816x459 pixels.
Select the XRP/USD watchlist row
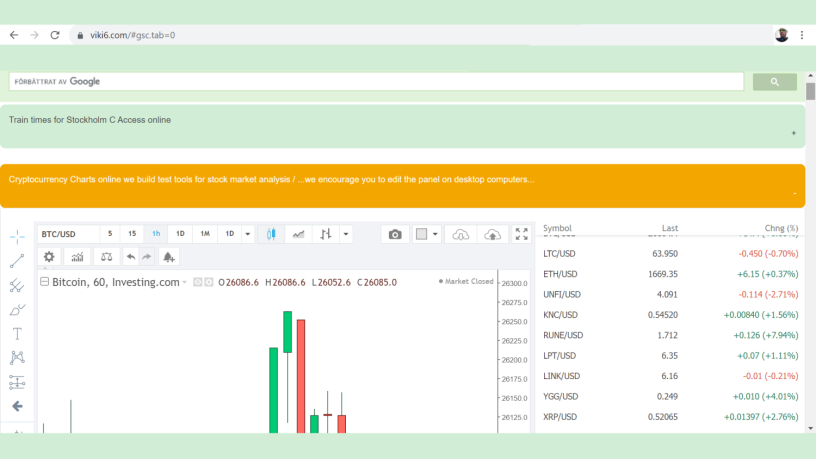670,417
